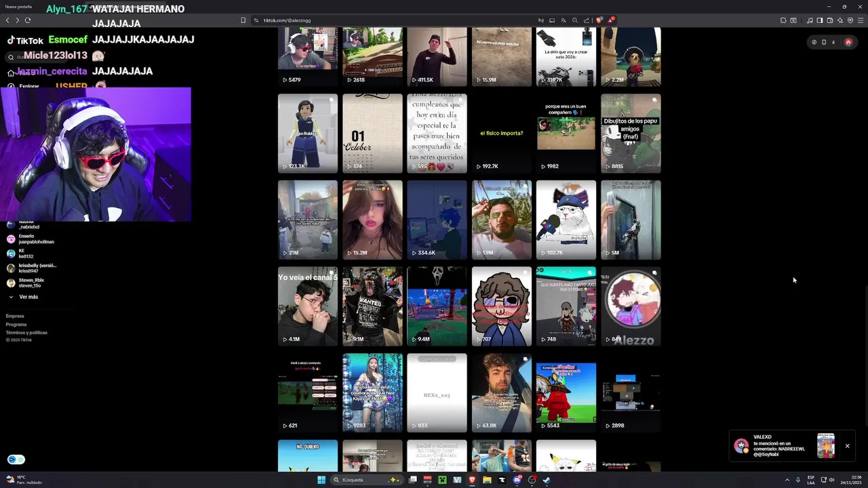
Task: Click the Windows Búsqueda search box
Action: click(368, 480)
